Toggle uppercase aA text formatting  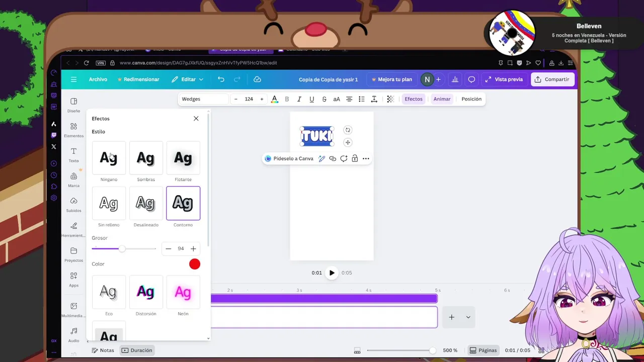pyautogui.click(x=337, y=99)
